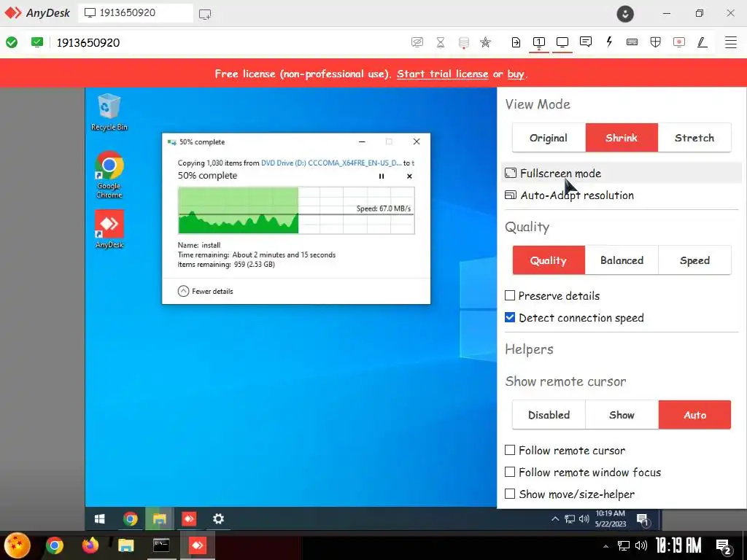Select Quality option under Quality
This screenshot has height=560, width=747.
coord(549,260)
